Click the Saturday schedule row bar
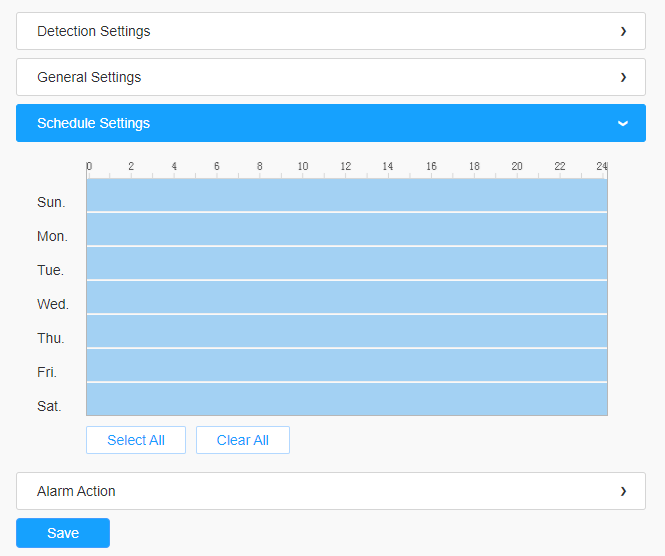This screenshot has width=665, height=556. tap(346, 399)
